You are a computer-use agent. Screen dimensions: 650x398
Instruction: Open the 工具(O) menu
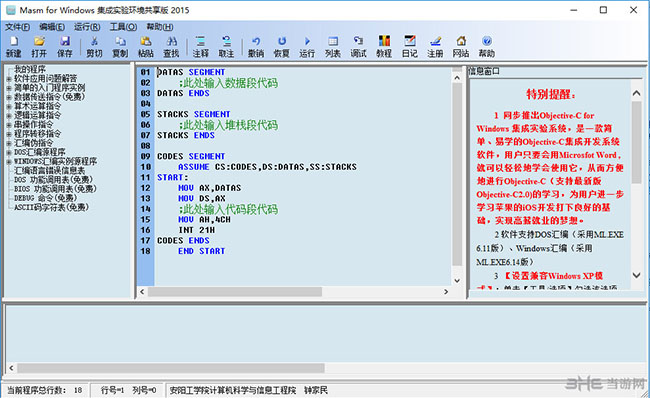pos(123,27)
